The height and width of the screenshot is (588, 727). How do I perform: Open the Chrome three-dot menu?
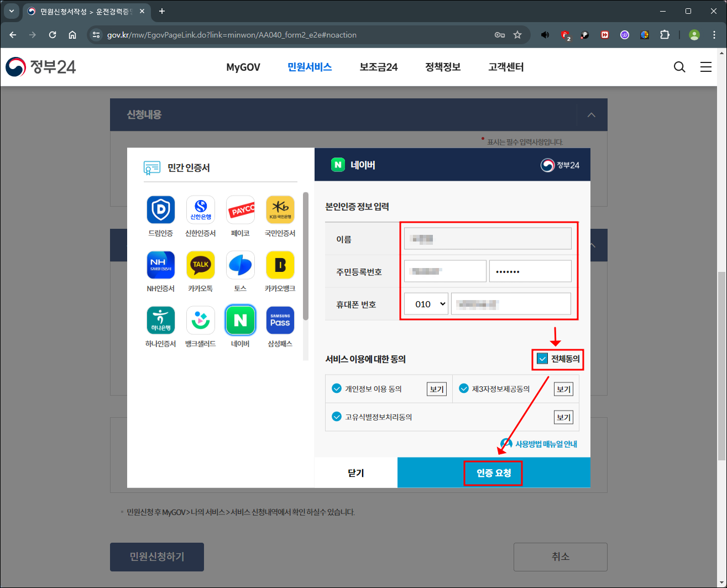pos(714,35)
